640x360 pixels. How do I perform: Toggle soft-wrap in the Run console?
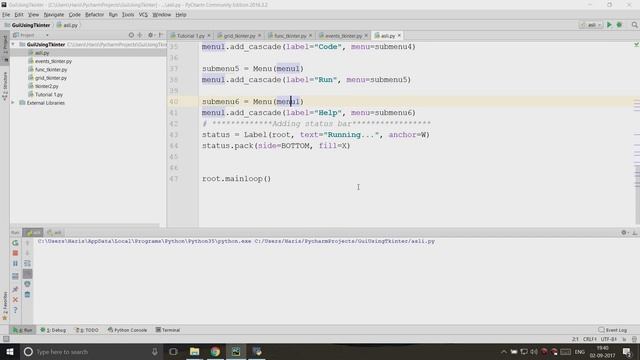[x=27, y=264]
